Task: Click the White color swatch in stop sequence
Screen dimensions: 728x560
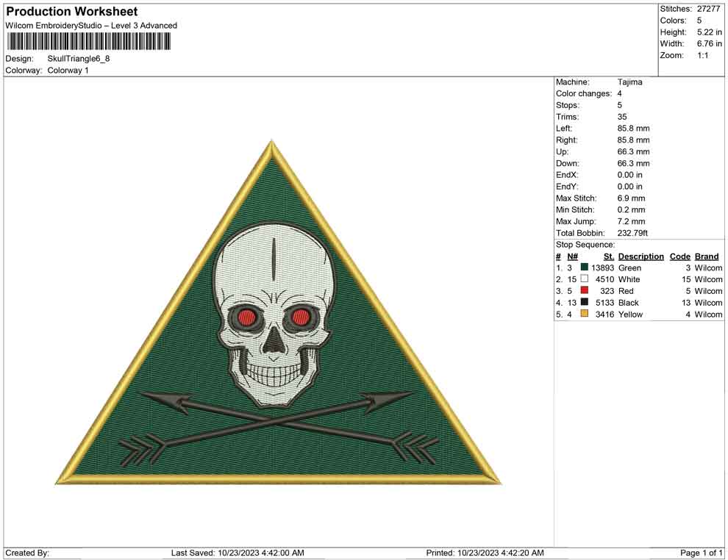Action: pyautogui.click(x=585, y=279)
